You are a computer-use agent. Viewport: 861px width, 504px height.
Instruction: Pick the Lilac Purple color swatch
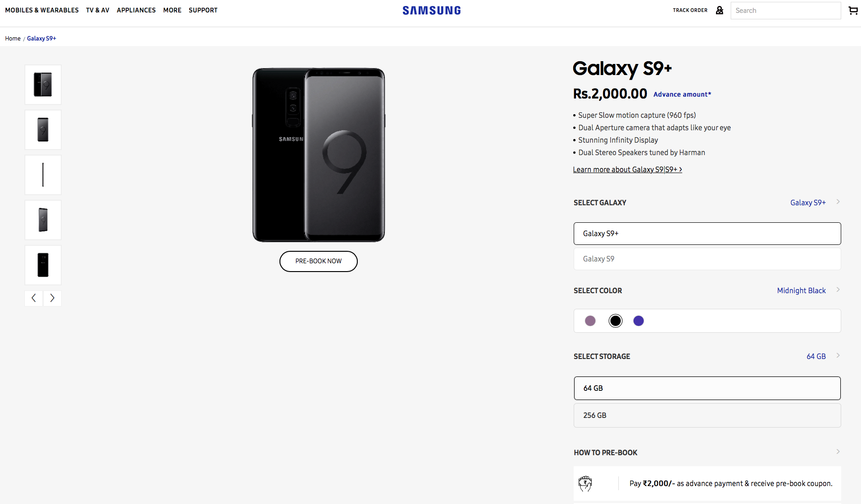pos(590,321)
